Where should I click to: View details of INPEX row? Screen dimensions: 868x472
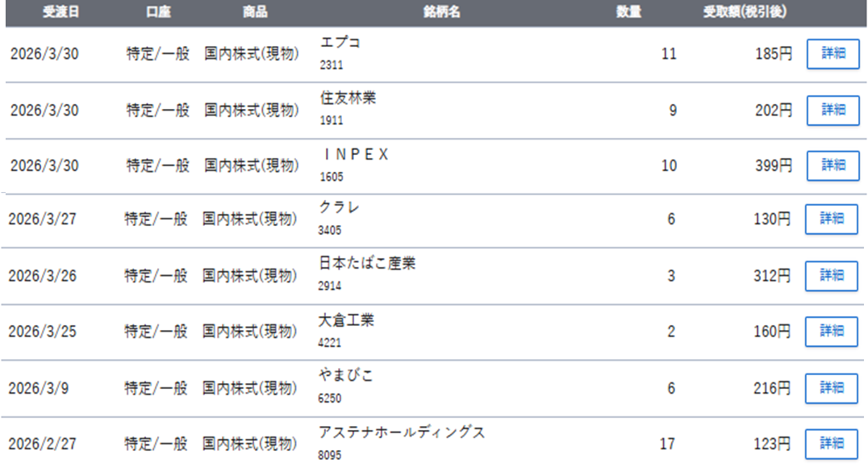click(x=833, y=165)
